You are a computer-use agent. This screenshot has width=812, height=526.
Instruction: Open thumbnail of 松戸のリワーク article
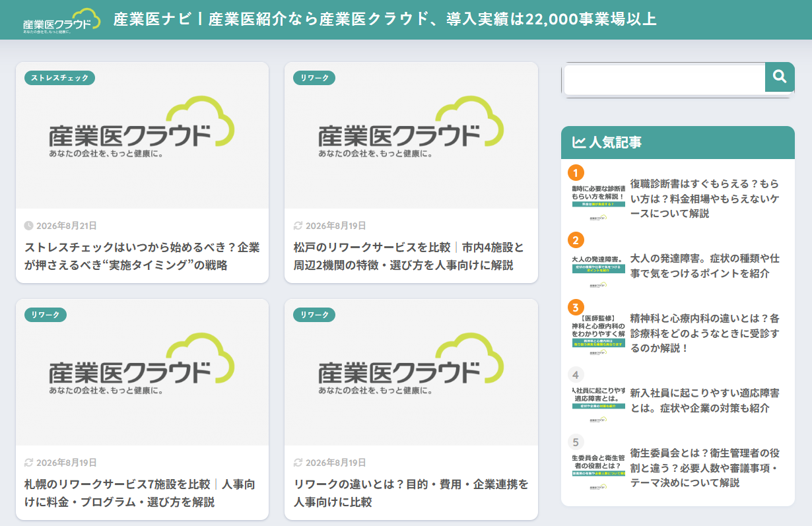point(411,135)
